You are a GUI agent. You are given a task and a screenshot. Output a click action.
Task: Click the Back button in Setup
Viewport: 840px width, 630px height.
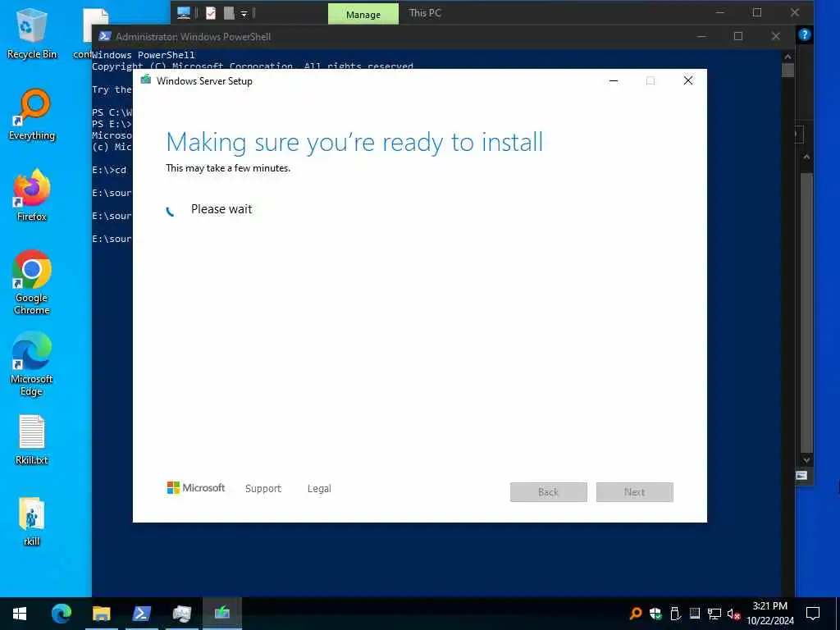click(549, 492)
